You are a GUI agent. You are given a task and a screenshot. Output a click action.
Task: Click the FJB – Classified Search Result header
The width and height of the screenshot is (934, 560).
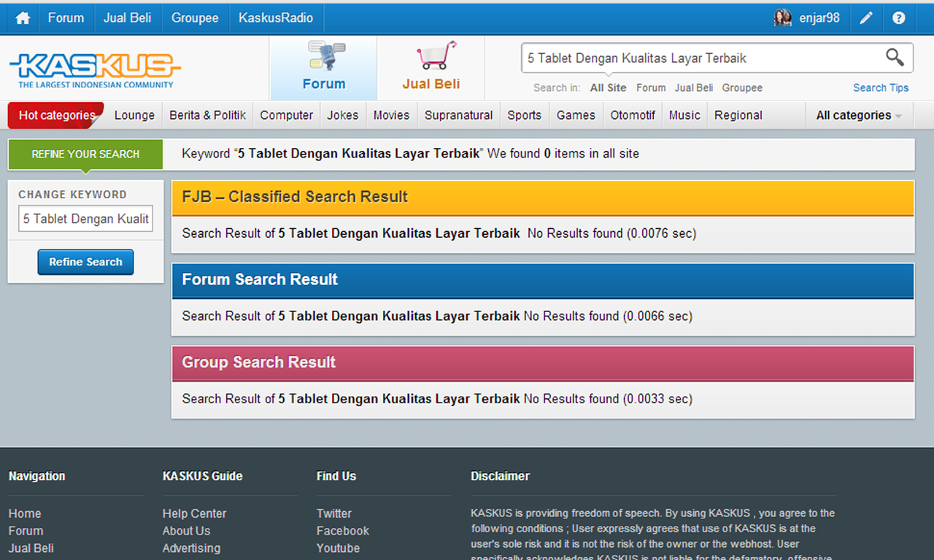pos(543,197)
